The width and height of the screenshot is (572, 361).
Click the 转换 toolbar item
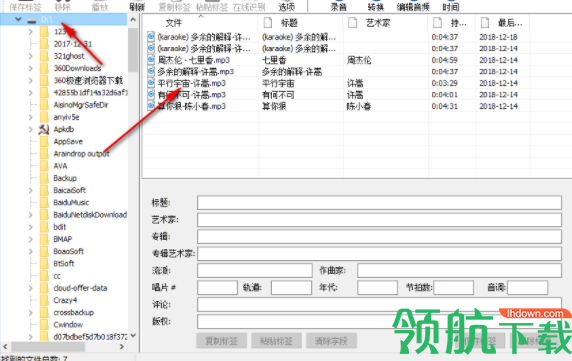[376, 7]
